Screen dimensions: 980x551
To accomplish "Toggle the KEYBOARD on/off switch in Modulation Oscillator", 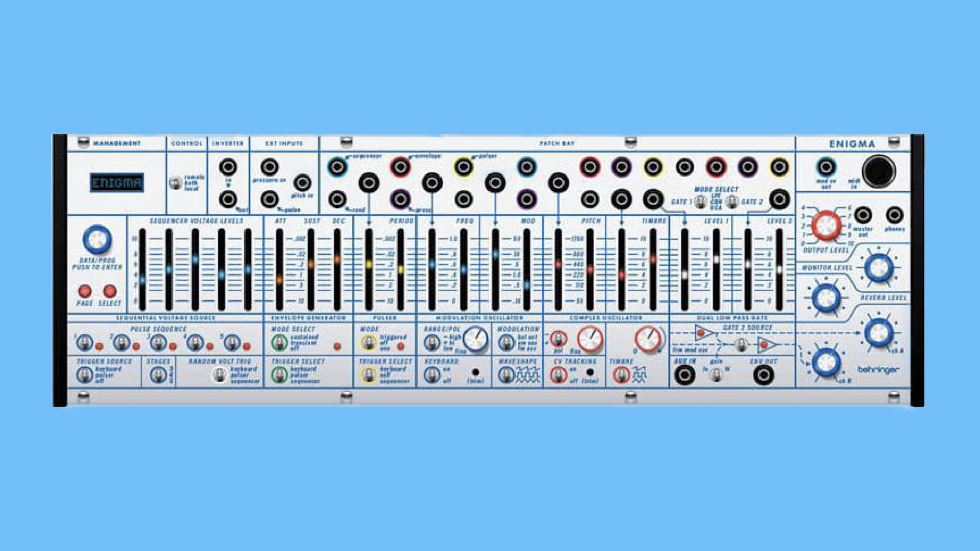I will click(432, 374).
